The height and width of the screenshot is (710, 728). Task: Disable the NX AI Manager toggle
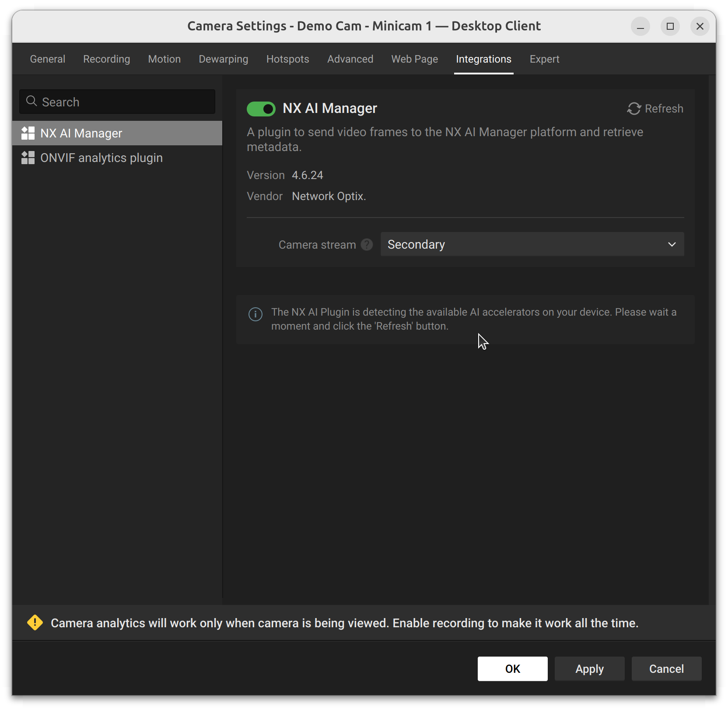(x=261, y=109)
